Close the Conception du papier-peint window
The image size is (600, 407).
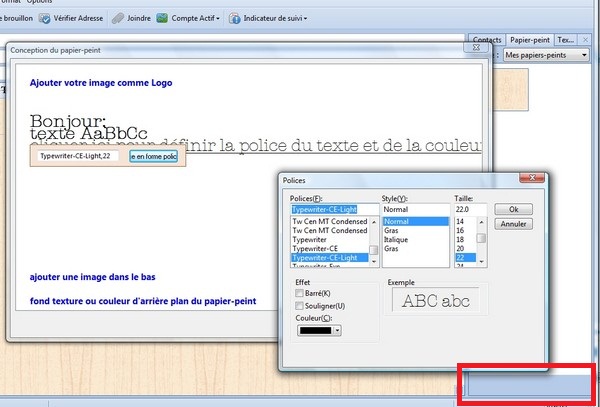coord(474,51)
